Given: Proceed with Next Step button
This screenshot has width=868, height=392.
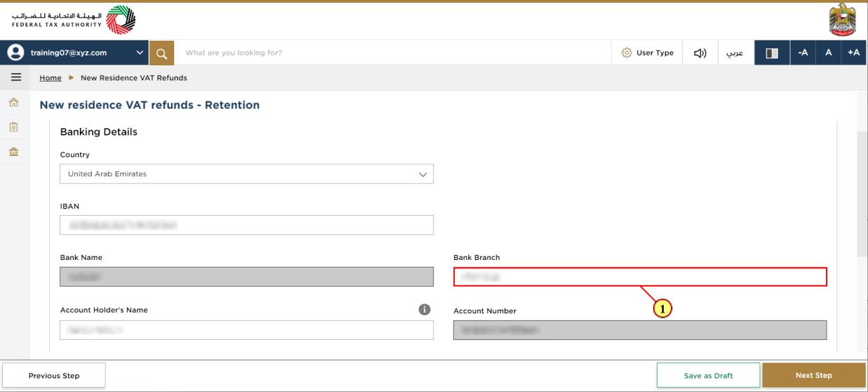Looking at the screenshot, I should (814, 375).
